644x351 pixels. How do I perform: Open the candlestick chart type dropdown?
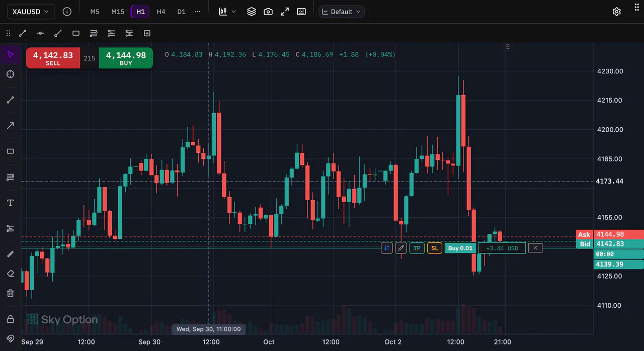click(227, 12)
